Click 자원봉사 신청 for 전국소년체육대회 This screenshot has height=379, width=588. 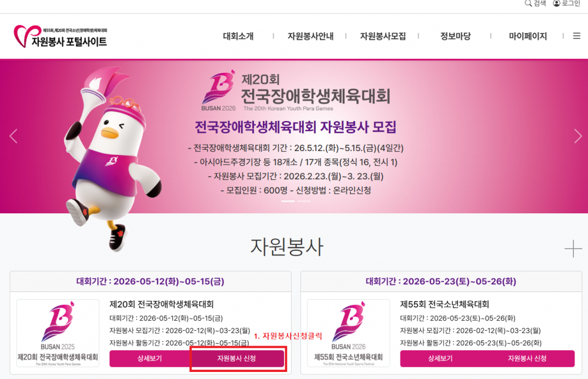pyautogui.click(x=527, y=358)
